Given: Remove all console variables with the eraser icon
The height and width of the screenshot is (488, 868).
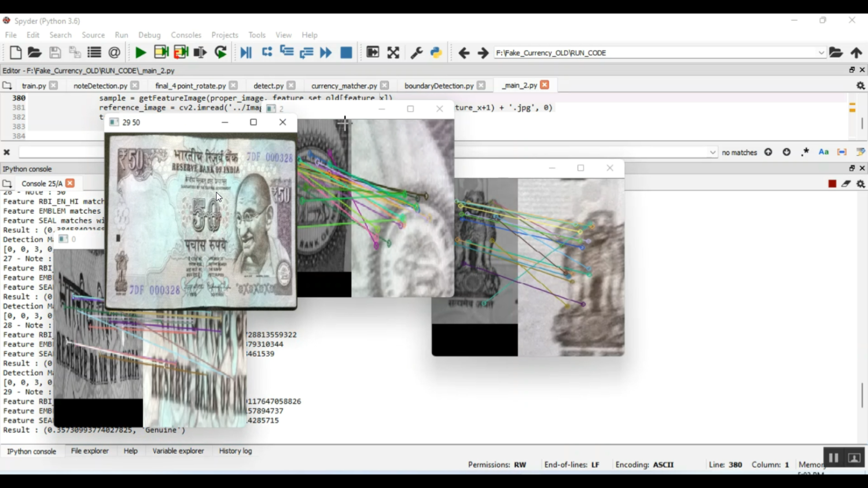Looking at the screenshot, I should coord(846,183).
